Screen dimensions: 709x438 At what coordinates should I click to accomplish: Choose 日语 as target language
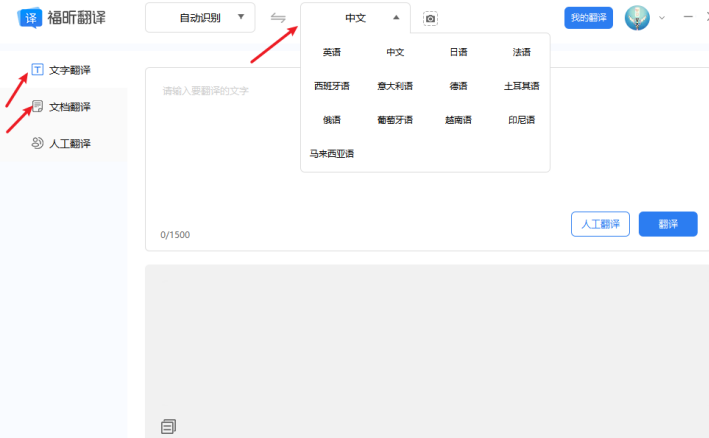click(x=458, y=52)
